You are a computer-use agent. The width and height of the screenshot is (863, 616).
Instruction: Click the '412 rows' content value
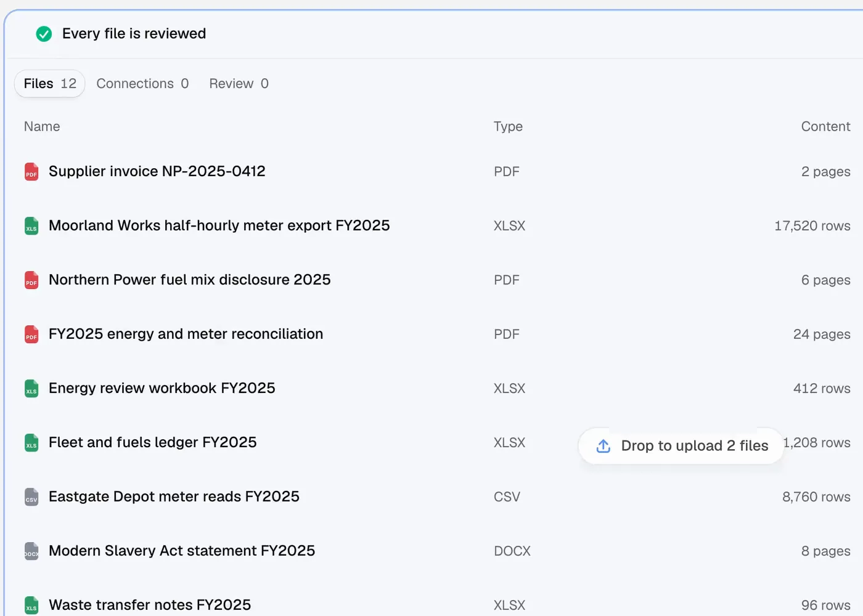822,389
